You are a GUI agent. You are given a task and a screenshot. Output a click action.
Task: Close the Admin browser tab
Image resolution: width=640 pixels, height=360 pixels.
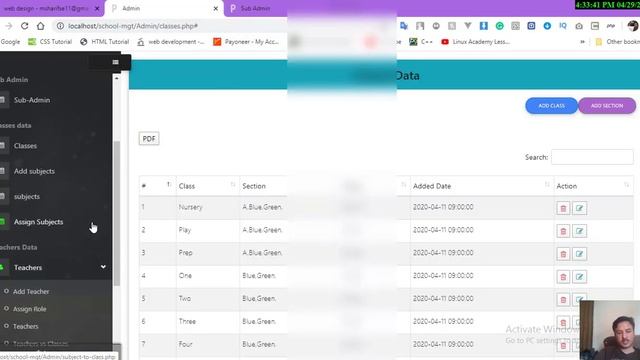pyautogui.click(x=216, y=8)
